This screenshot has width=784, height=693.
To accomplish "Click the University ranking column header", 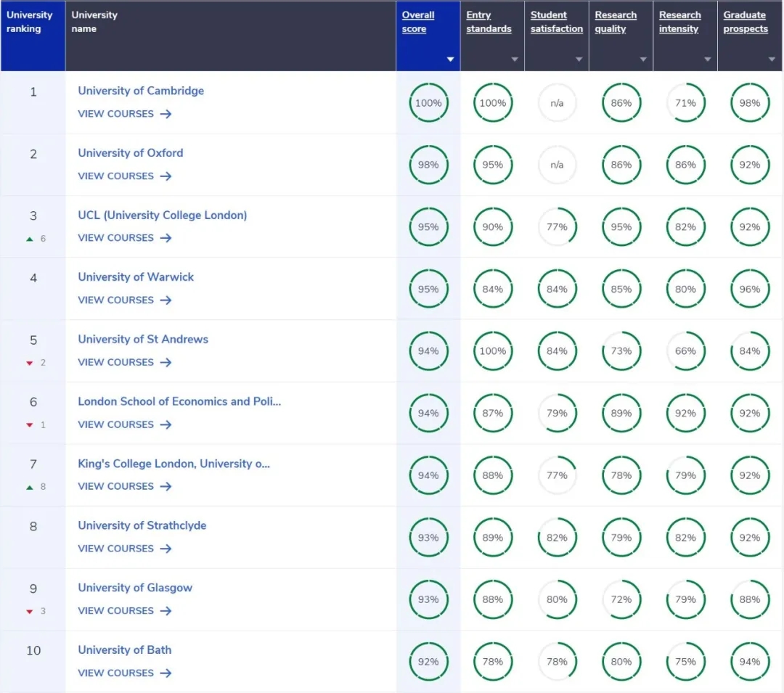I will click(x=33, y=36).
